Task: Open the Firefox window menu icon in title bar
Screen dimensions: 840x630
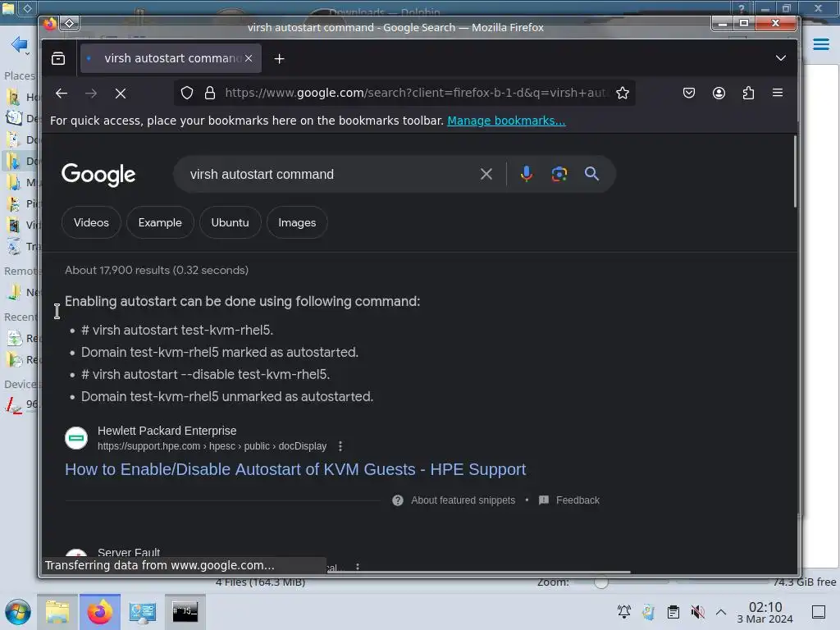Action: 50,24
